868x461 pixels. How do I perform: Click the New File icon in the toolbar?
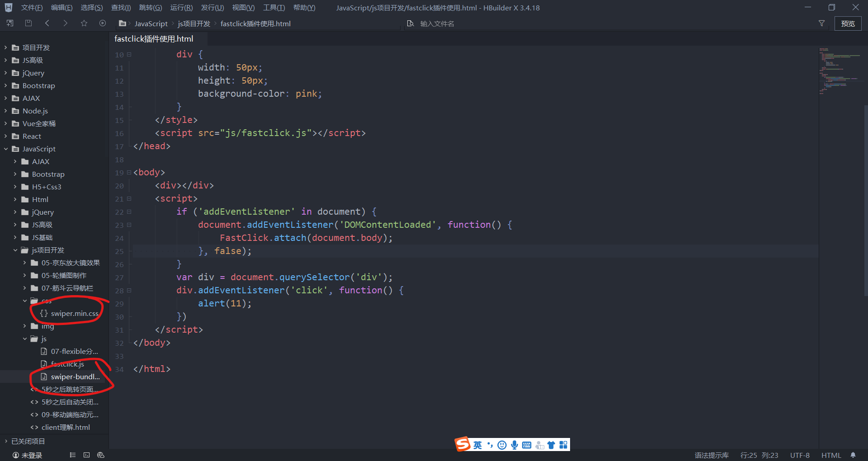click(x=9, y=23)
